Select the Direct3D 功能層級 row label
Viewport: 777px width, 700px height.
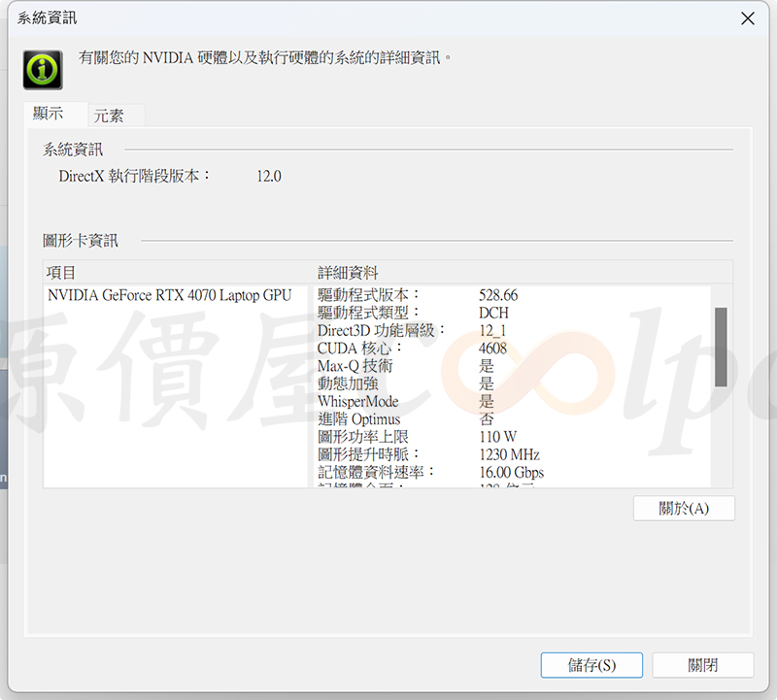[382, 330]
